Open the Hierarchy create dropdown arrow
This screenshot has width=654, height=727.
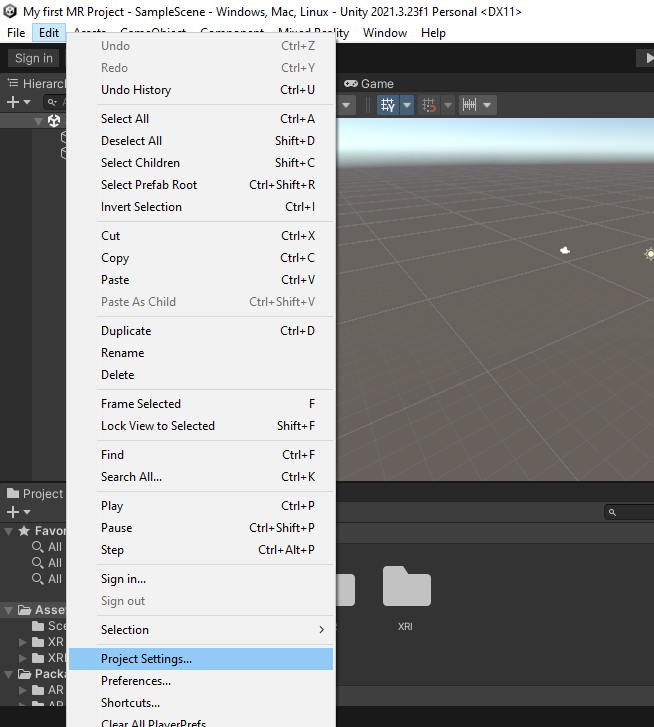[x=27, y=102]
